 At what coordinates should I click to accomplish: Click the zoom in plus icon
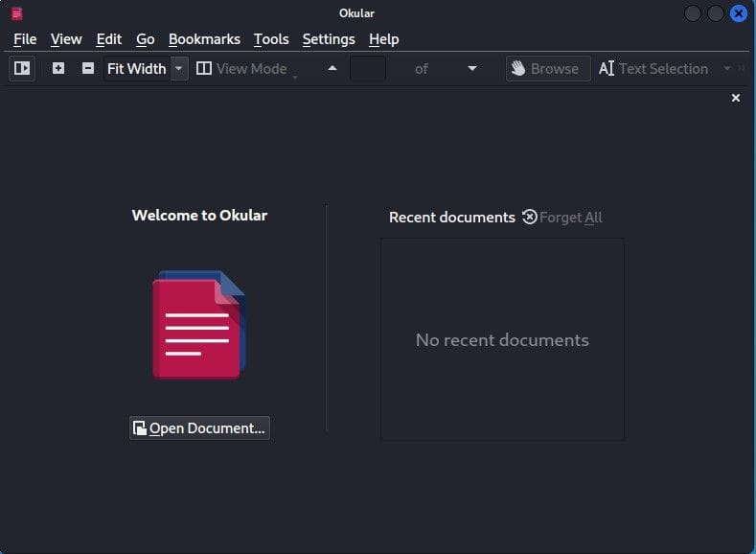58,68
